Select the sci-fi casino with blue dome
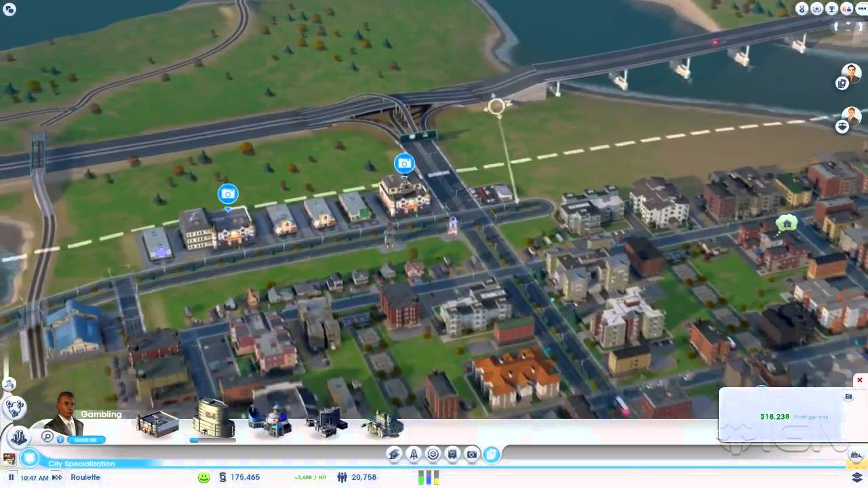Image resolution: width=868 pixels, height=488 pixels. (270, 420)
